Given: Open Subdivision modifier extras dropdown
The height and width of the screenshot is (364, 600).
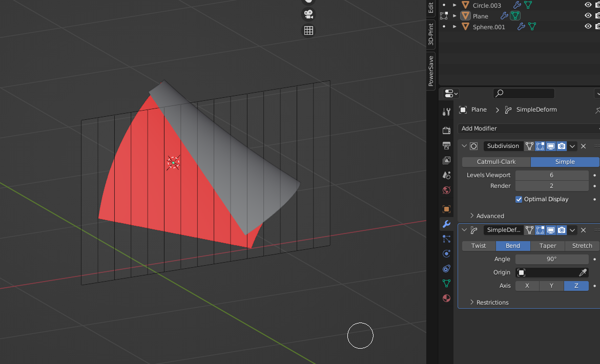Looking at the screenshot, I should coord(572,146).
